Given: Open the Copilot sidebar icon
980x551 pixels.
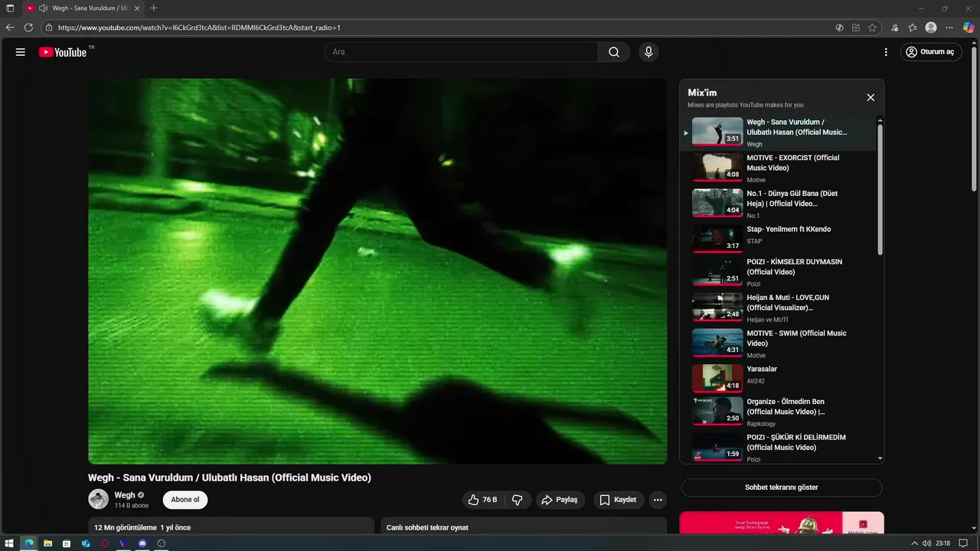Looking at the screenshot, I should 969,28.
